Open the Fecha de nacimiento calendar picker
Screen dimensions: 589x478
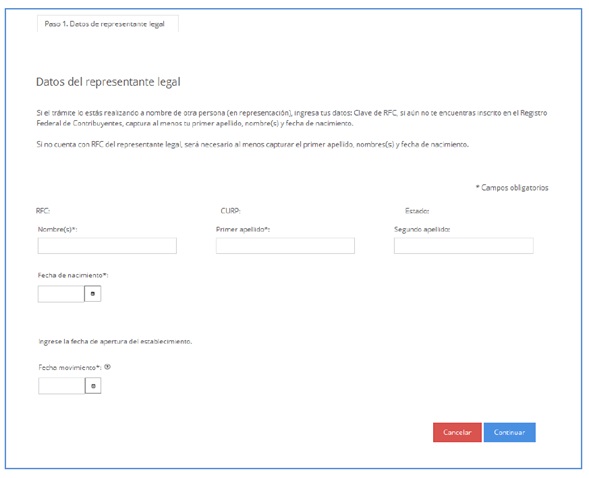coord(93,294)
